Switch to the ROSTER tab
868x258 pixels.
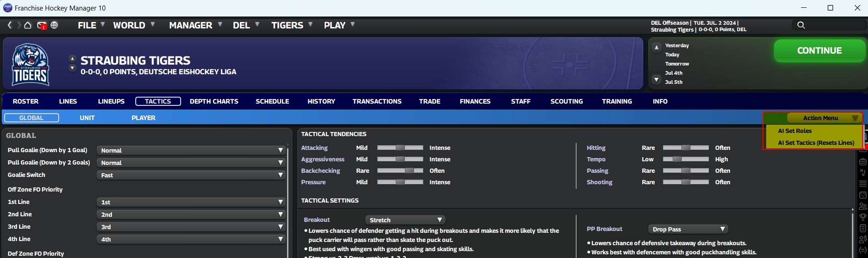pos(26,101)
